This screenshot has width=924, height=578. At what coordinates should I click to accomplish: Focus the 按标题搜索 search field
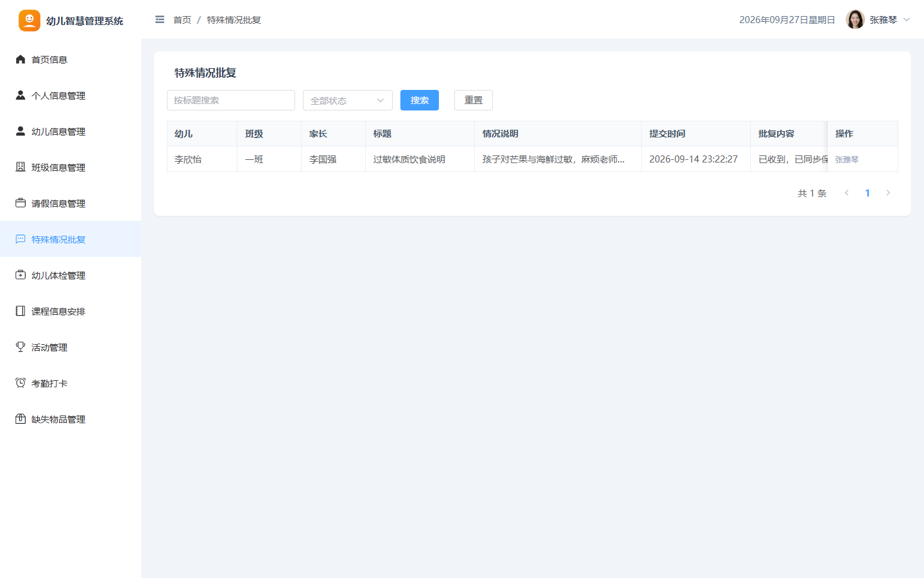pos(231,100)
